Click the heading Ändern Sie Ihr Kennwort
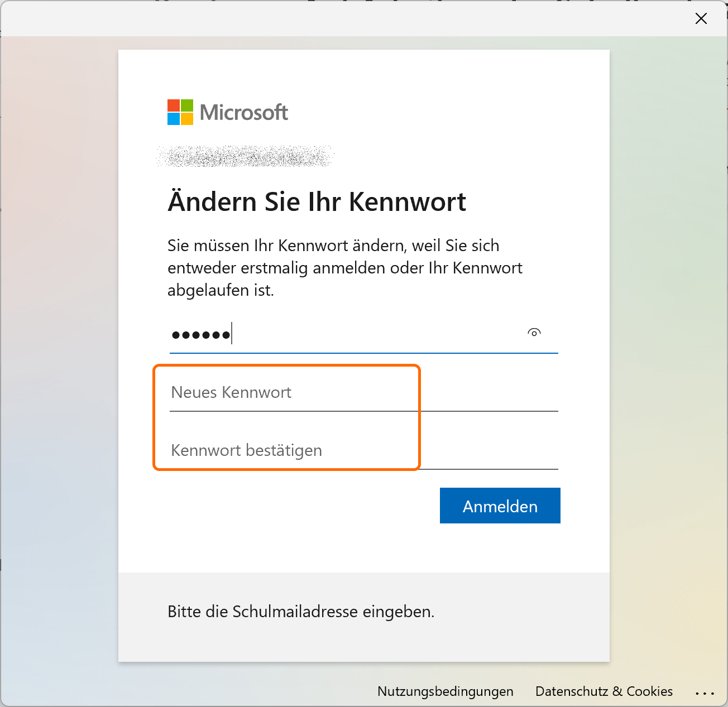The width and height of the screenshot is (728, 707). pos(317,202)
